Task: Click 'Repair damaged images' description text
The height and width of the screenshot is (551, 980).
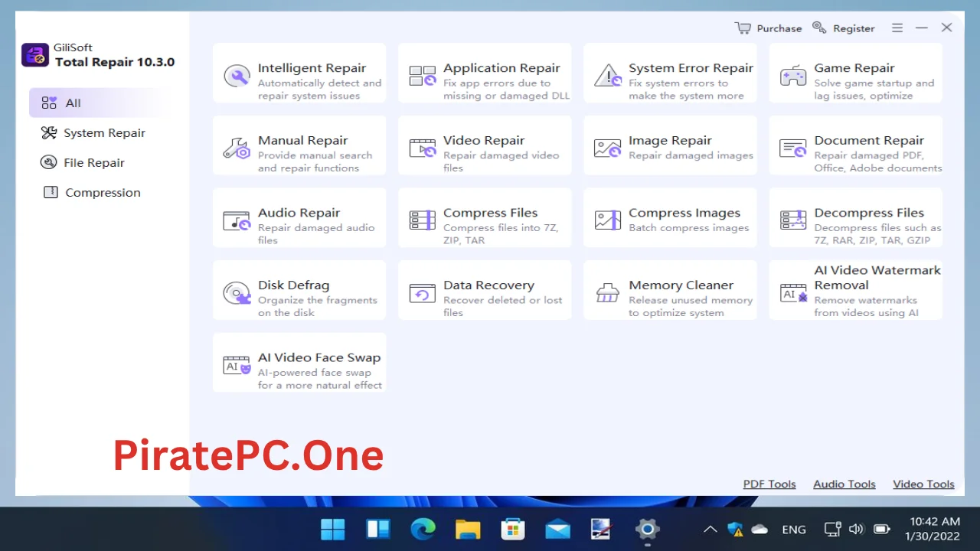Action: 691,155
